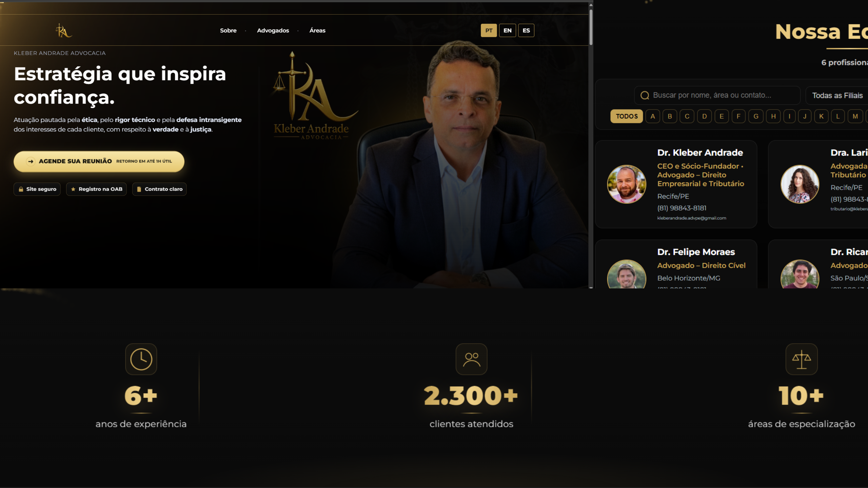Filter team by letter A
The image size is (868, 488).
point(653,116)
